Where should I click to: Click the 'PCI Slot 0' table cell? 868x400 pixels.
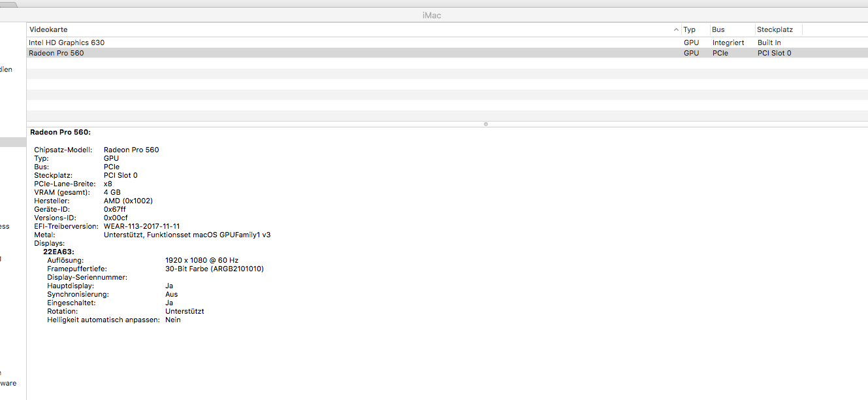pyautogui.click(x=774, y=53)
